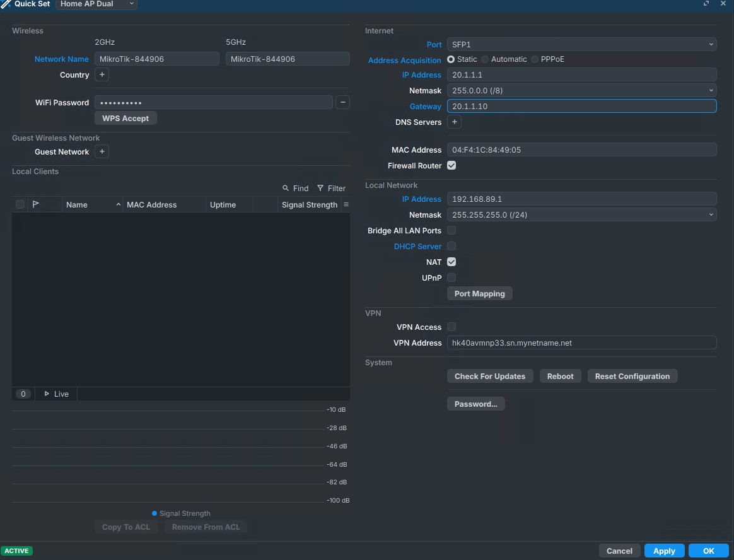Open the Filter for Local Clients
The width and height of the screenshot is (734, 560).
[331, 188]
